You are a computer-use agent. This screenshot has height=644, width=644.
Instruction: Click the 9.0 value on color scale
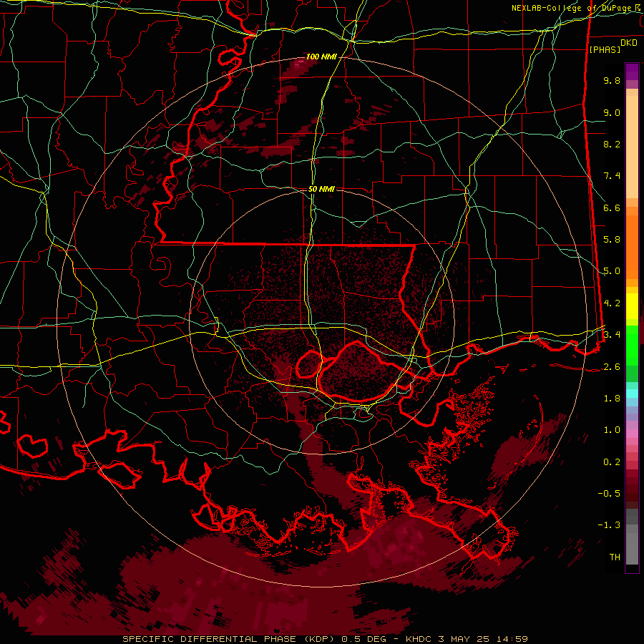(612, 112)
